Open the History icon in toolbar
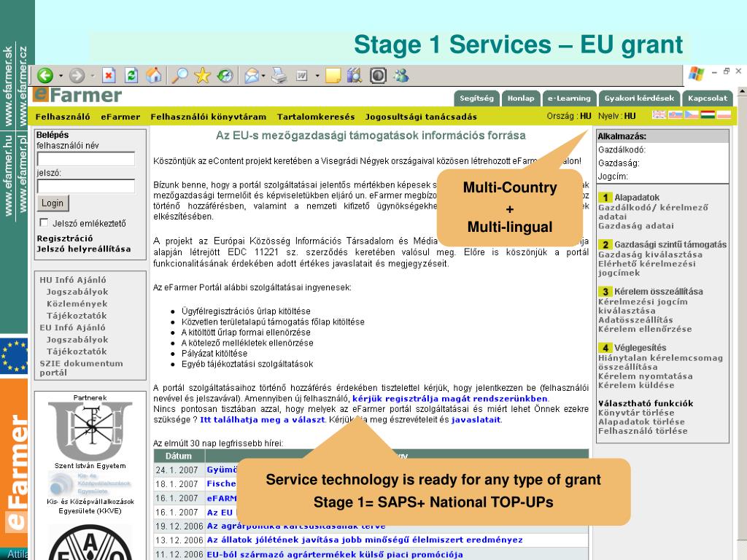Screen dimensions: 747x560 (225, 75)
